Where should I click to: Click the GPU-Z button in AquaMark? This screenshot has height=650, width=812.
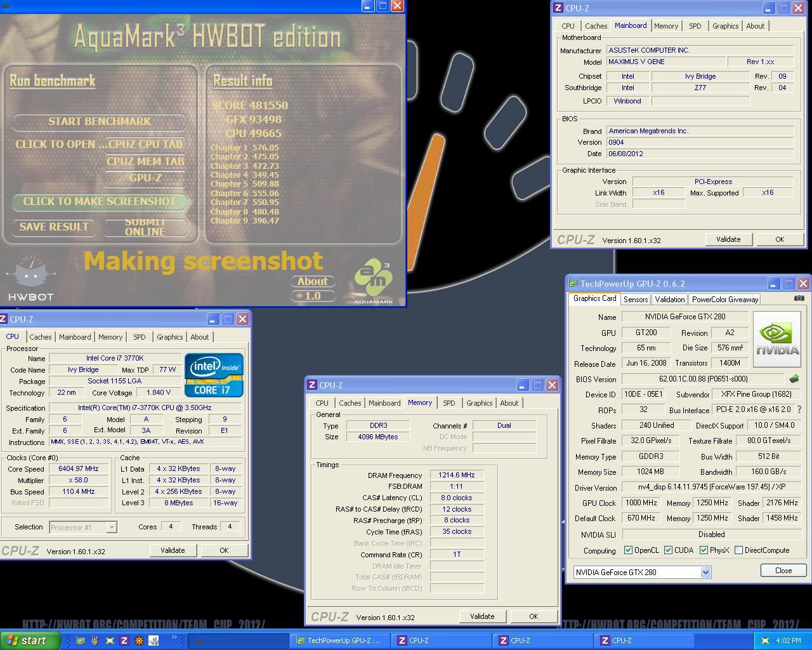click(145, 178)
